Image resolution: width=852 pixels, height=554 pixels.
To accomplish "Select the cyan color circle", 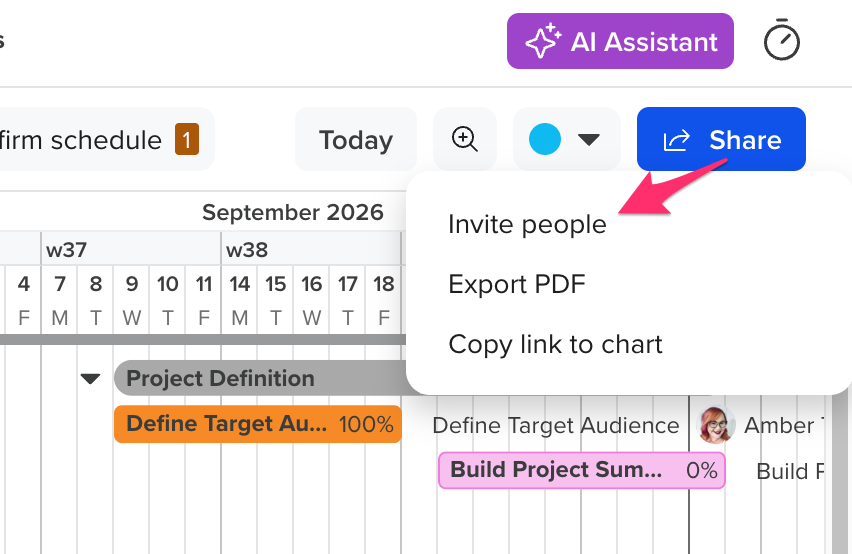I will [x=545, y=139].
